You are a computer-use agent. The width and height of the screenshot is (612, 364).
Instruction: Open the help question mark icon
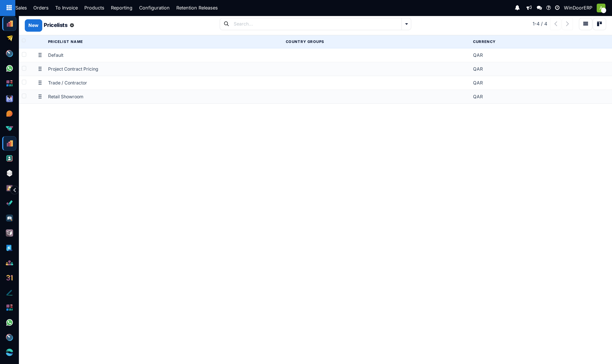click(548, 8)
